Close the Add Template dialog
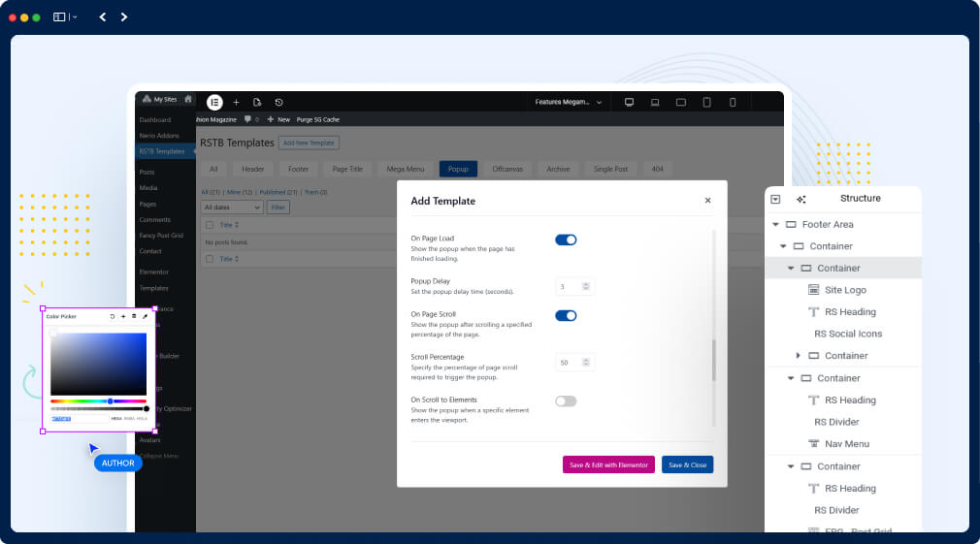 (707, 201)
